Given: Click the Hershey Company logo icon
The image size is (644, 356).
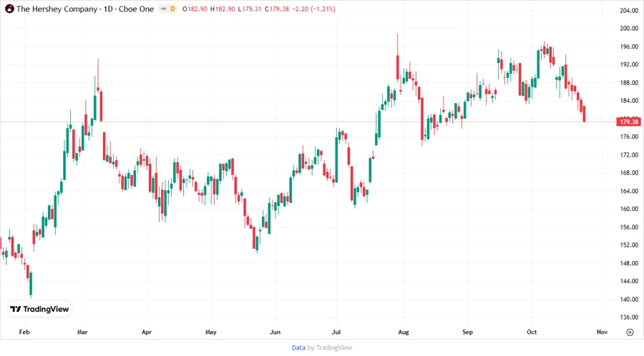Looking at the screenshot, I should coord(9,9).
